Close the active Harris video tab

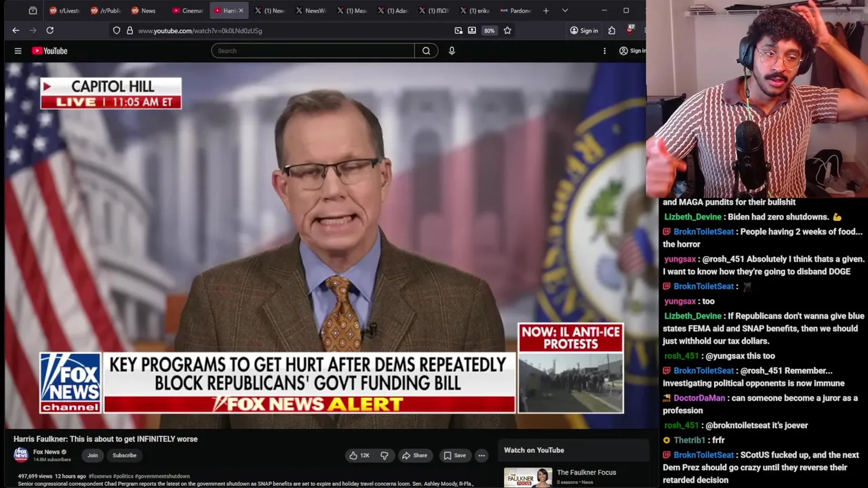[241, 11]
